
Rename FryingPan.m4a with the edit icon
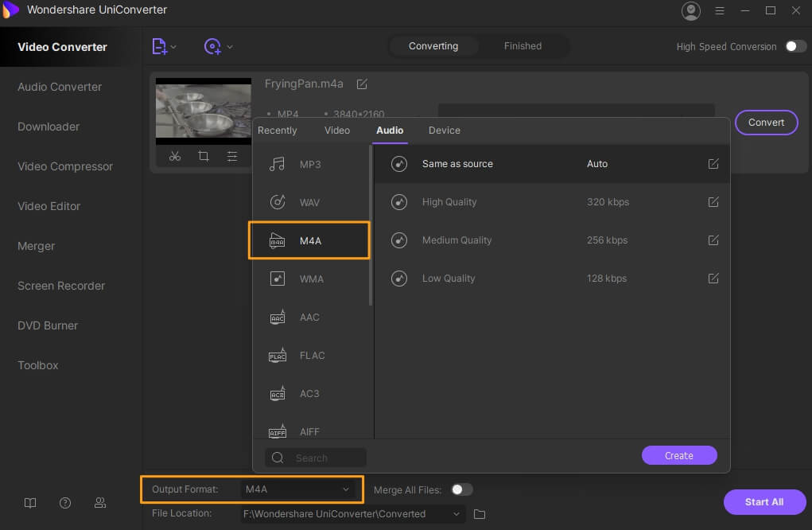coord(362,84)
